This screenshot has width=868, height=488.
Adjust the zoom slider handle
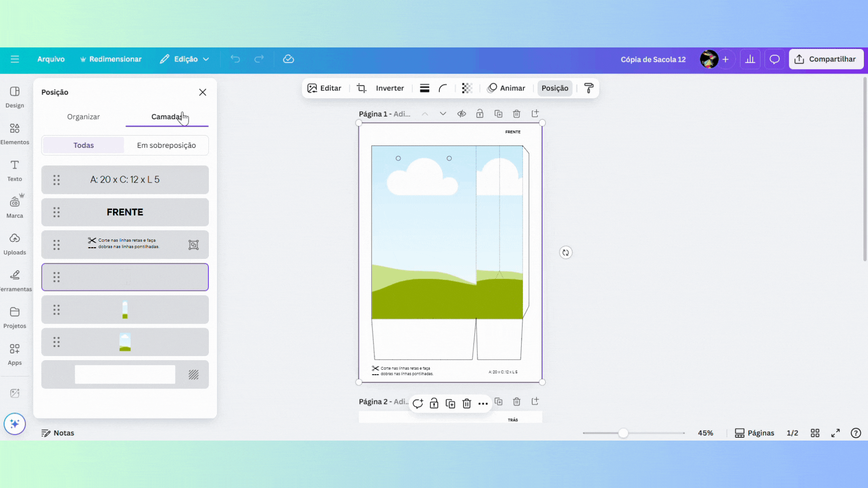[623, 433]
